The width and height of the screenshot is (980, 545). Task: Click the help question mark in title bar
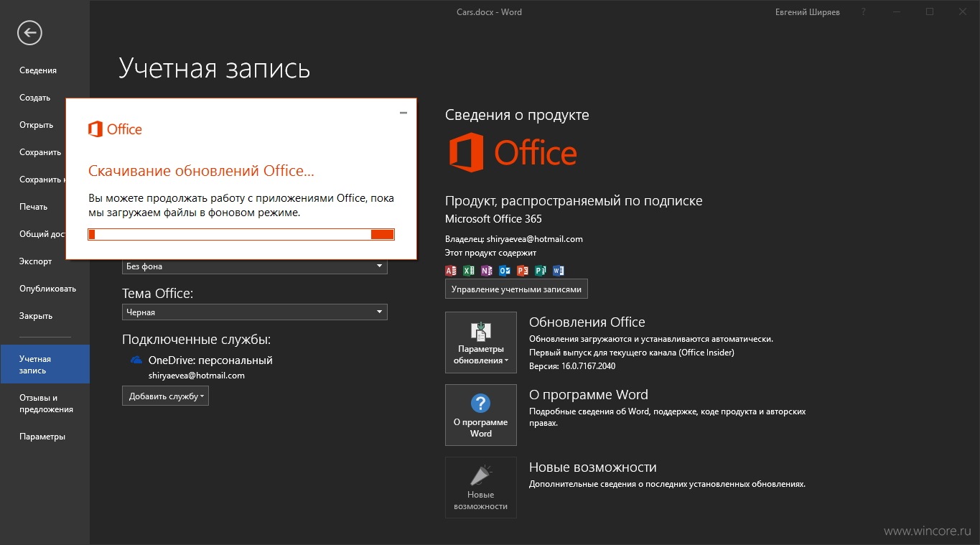863,11
